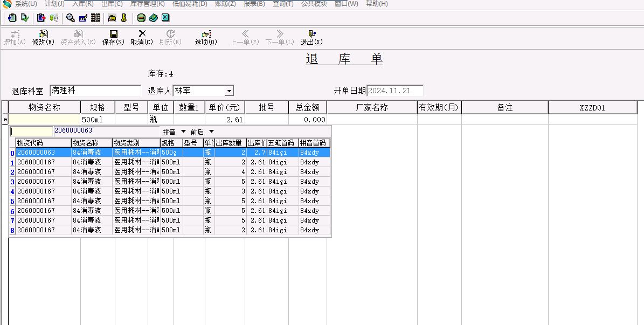Click the 500ml cell in main table row
This screenshot has width=644, height=325.
coord(98,120)
